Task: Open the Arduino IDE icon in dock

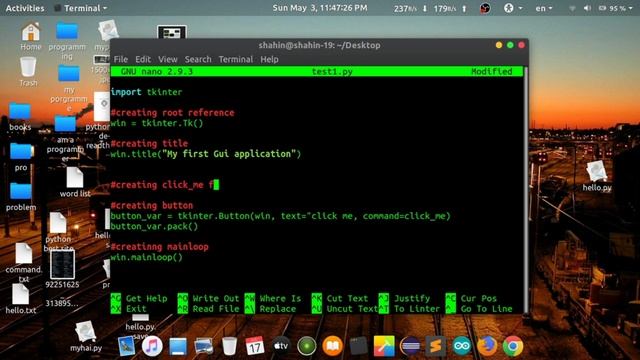Action: [x=462, y=346]
